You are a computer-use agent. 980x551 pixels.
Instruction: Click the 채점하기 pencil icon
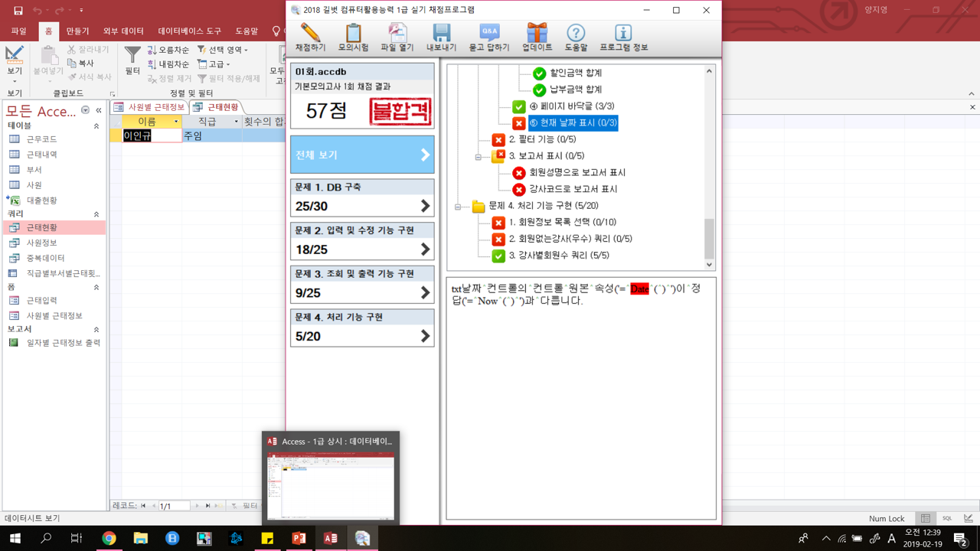click(310, 37)
